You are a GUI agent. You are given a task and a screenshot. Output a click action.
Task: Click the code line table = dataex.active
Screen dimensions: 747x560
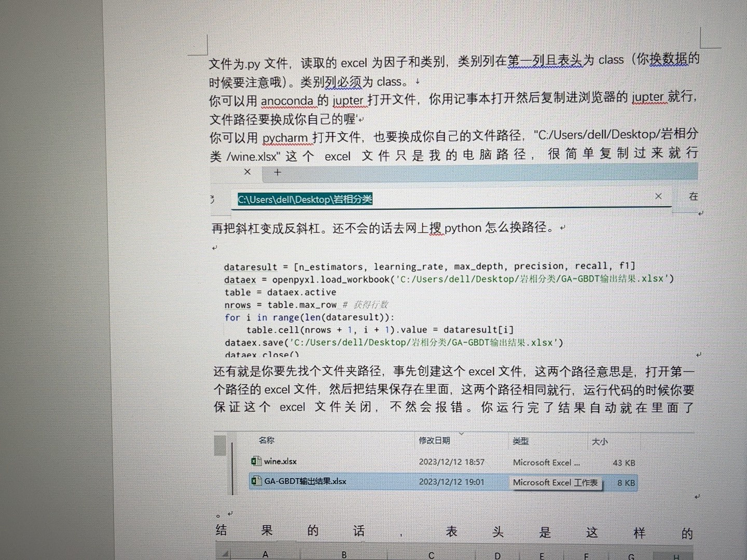pyautogui.click(x=280, y=292)
